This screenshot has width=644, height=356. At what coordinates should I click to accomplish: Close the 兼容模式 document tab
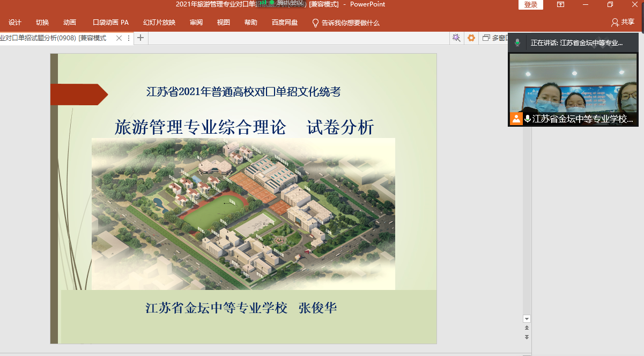tap(119, 38)
